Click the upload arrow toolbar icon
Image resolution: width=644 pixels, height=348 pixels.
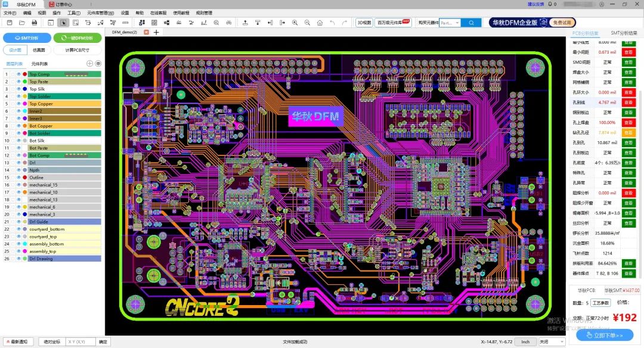point(245,23)
